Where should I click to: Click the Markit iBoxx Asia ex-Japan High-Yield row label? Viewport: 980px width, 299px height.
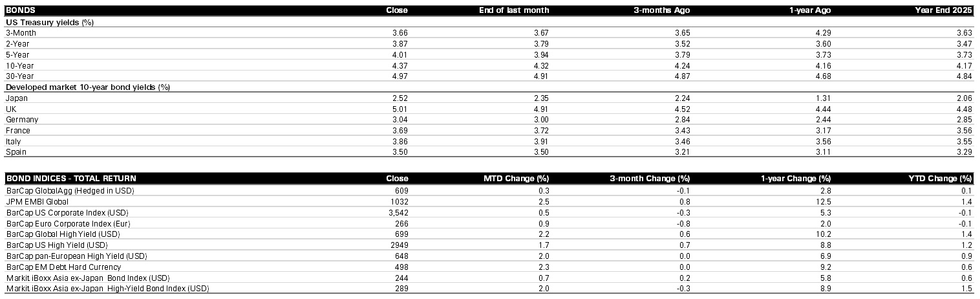107,288
